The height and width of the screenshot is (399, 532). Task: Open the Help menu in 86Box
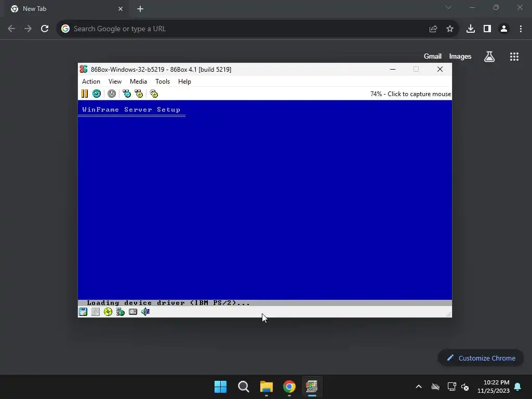[x=184, y=82]
